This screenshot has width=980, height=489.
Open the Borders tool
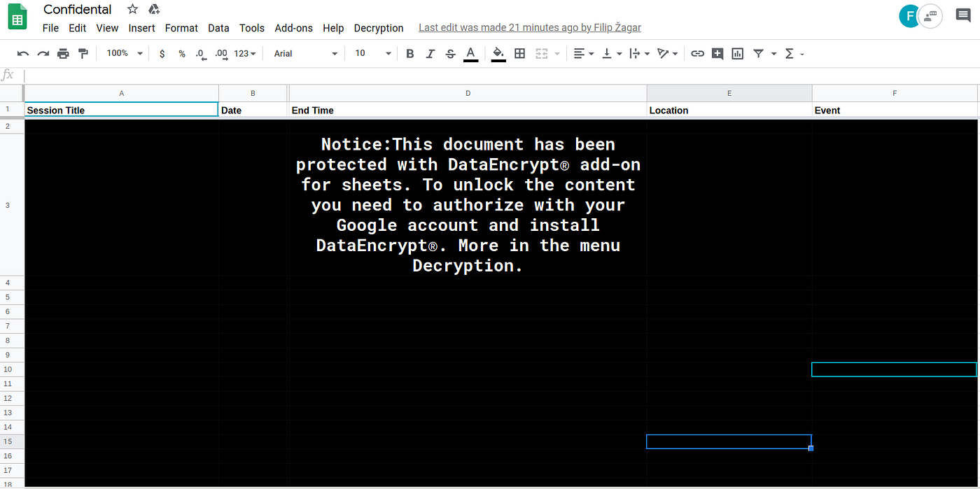[x=519, y=53]
